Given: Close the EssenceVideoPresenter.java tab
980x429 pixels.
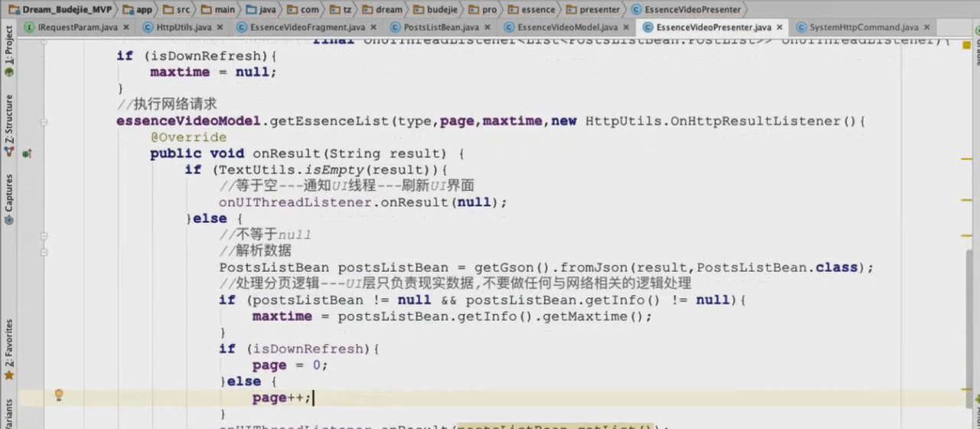Looking at the screenshot, I should [x=779, y=28].
